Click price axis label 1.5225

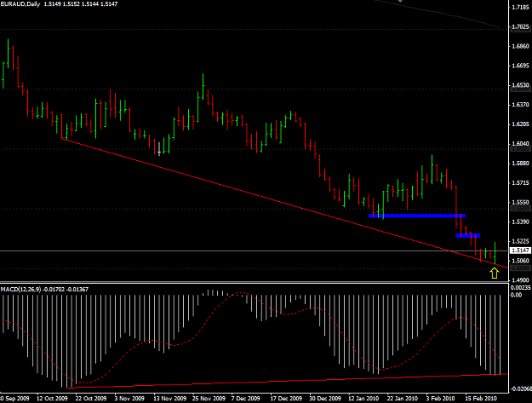(x=520, y=241)
